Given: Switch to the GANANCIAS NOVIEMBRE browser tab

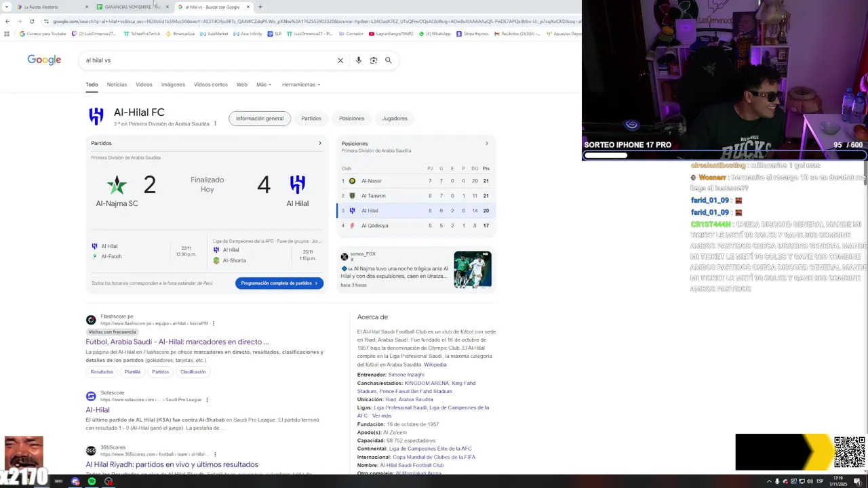Looking at the screenshot, I should (x=133, y=7).
